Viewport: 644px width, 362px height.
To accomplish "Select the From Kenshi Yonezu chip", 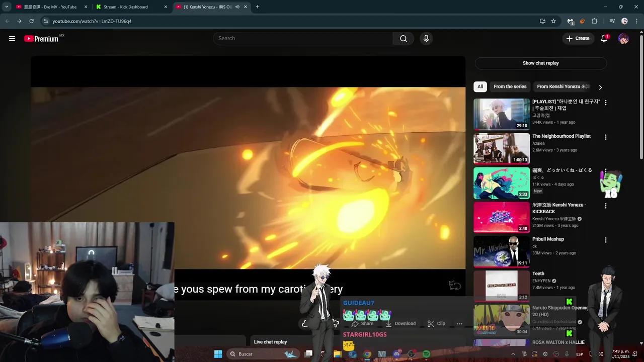I will click(x=563, y=86).
